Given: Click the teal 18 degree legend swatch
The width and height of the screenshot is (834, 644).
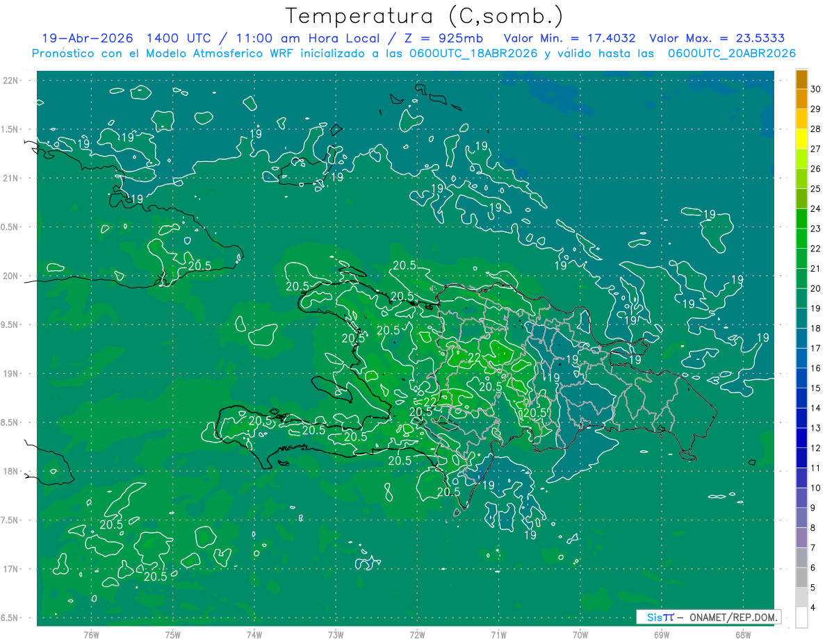Looking at the screenshot, I should 801,338.
